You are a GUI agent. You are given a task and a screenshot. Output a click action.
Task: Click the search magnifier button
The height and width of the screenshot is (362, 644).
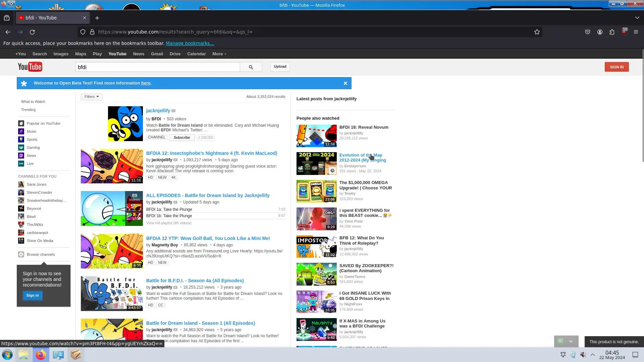[x=251, y=67]
